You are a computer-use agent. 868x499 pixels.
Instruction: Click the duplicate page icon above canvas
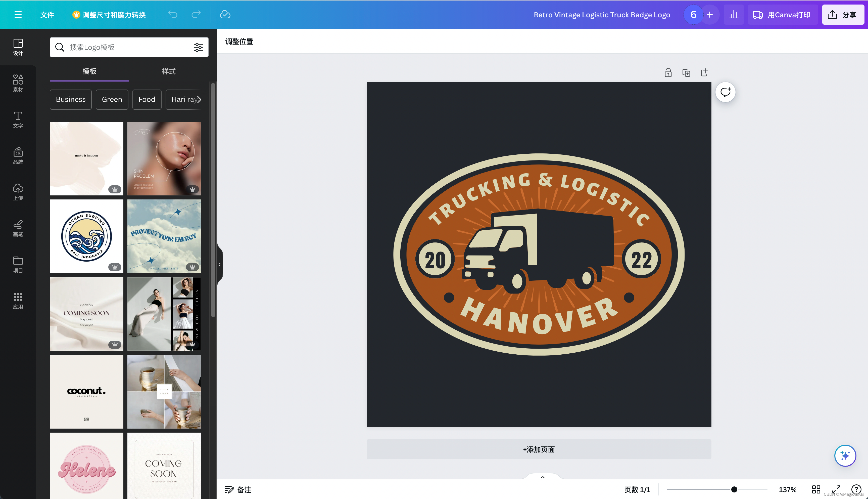[x=686, y=73]
